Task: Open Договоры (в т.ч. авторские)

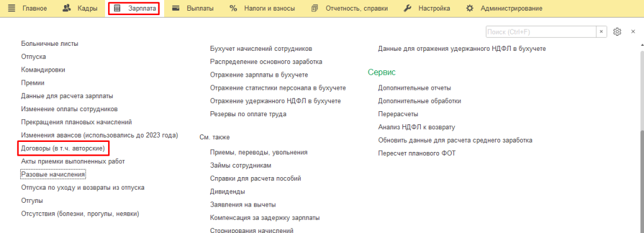Action: coord(64,148)
